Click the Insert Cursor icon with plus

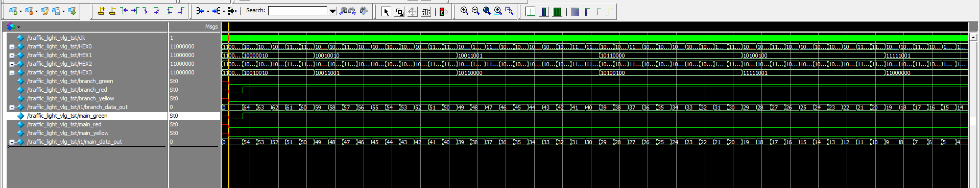click(101, 11)
